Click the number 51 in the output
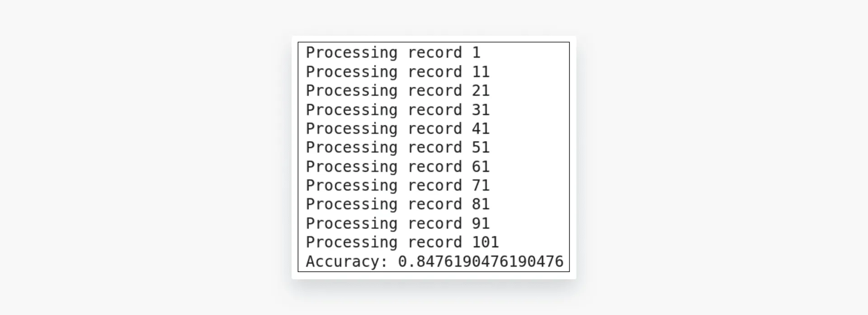 coord(481,148)
